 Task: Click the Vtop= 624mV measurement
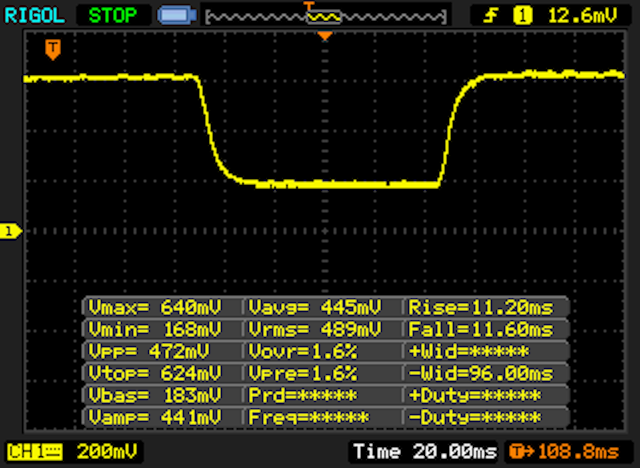pyautogui.click(x=155, y=373)
